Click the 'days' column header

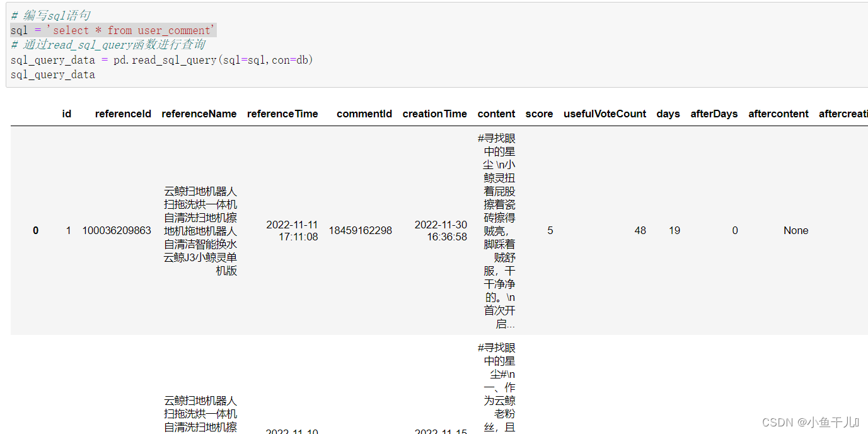668,114
